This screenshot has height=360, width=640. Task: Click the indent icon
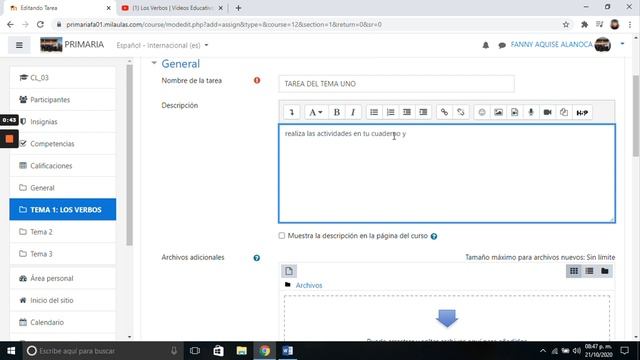[x=423, y=112]
